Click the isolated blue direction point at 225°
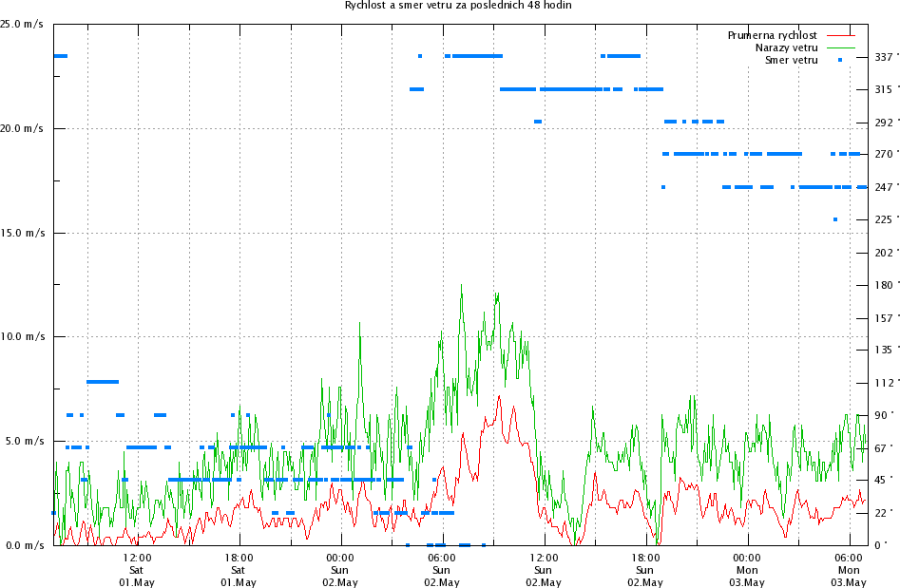Screen dimensions: 900x588 pyautogui.click(x=835, y=219)
